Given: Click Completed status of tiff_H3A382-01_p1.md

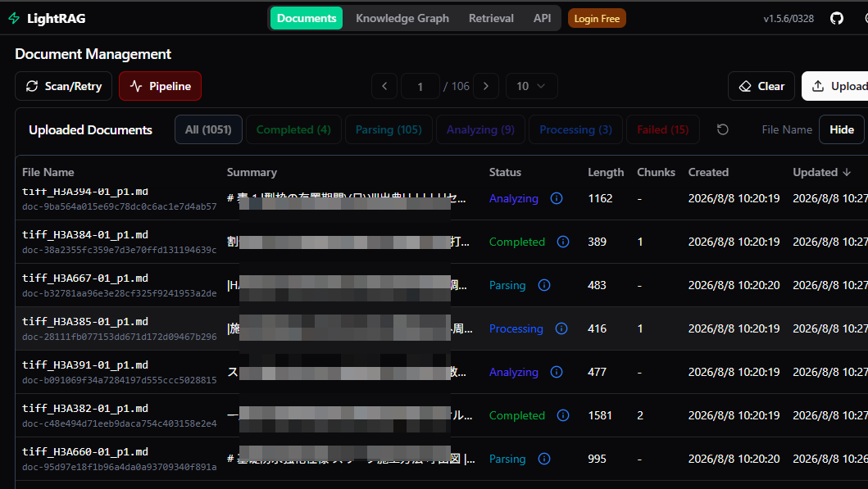Looking at the screenshot, I should (x=517, y=415).
